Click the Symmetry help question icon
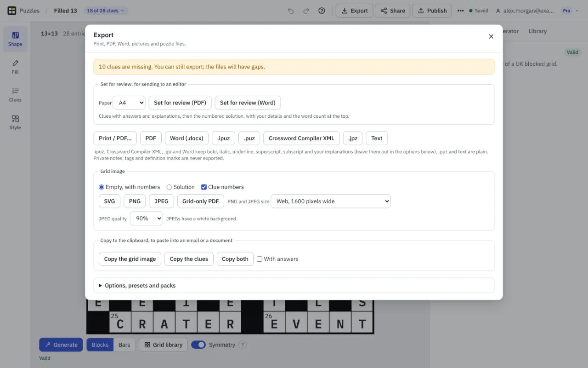588x368 pixels. click(243, 345)
